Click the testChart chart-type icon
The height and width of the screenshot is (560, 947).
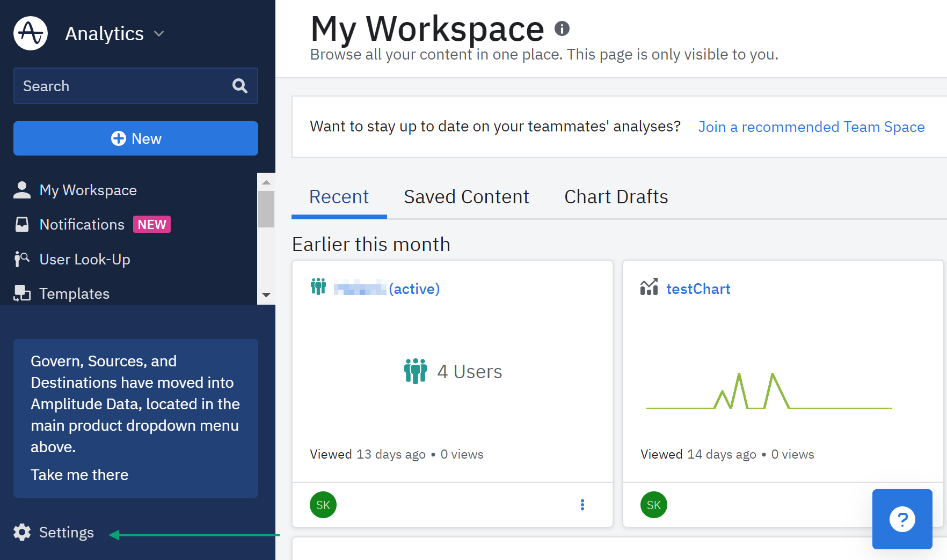point(649,288)
